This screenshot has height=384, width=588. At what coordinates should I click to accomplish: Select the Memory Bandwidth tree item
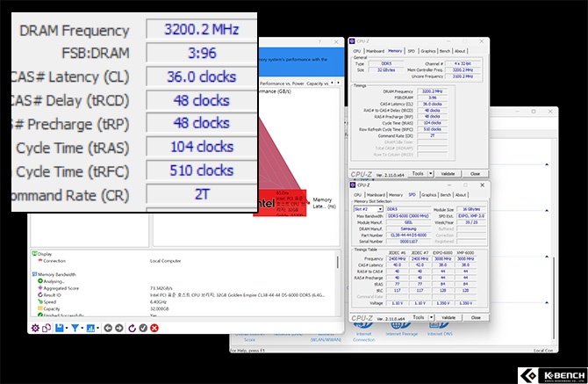click(60, 274)
